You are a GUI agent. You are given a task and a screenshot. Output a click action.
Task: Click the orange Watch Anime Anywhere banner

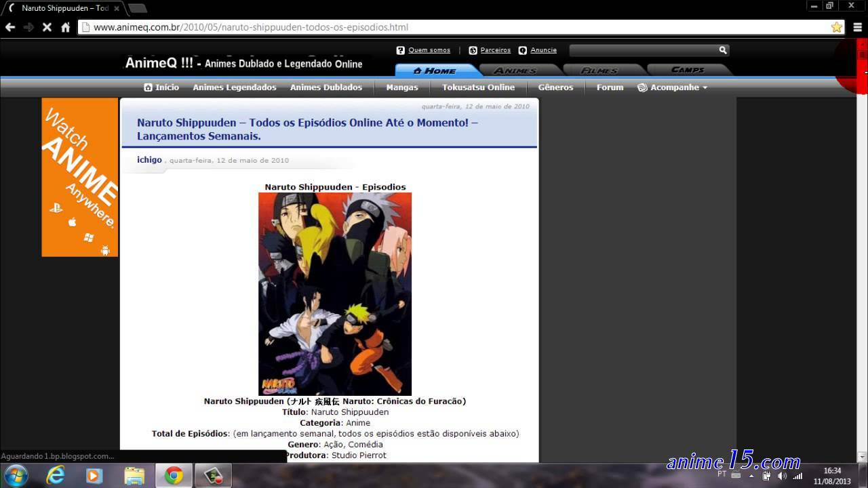point(80,177)
